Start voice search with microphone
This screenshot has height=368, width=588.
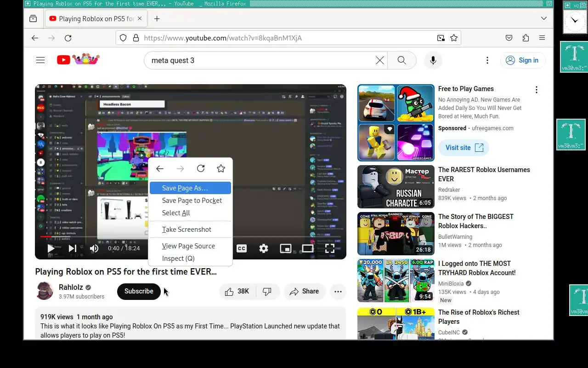pyautogui.click(x=433, y=60)
